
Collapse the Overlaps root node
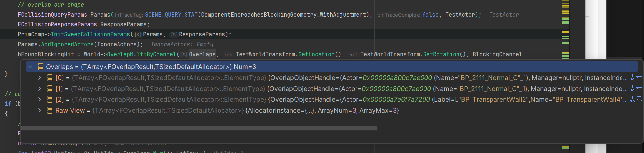30,67
